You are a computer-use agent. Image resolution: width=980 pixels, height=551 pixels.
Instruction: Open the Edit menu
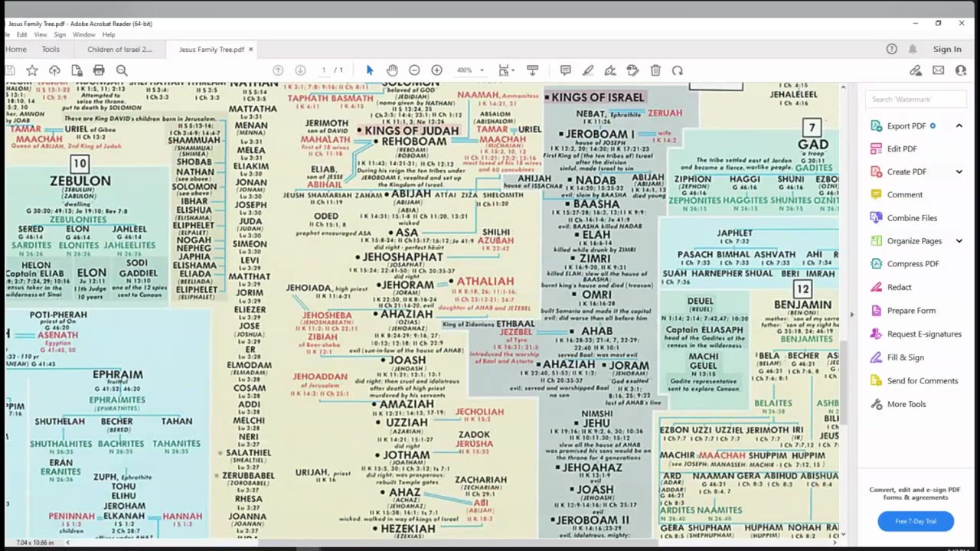tap(21, 34)
